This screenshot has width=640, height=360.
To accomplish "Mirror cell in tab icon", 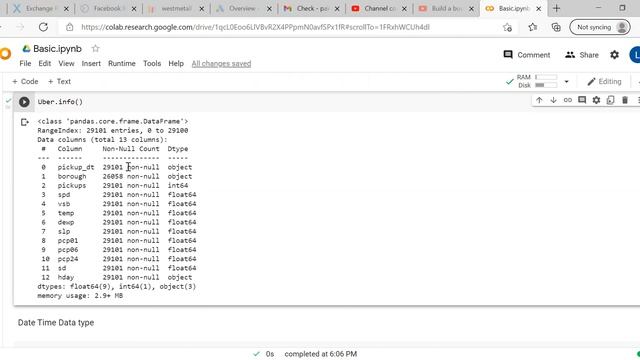I will (x=611, y=100).
